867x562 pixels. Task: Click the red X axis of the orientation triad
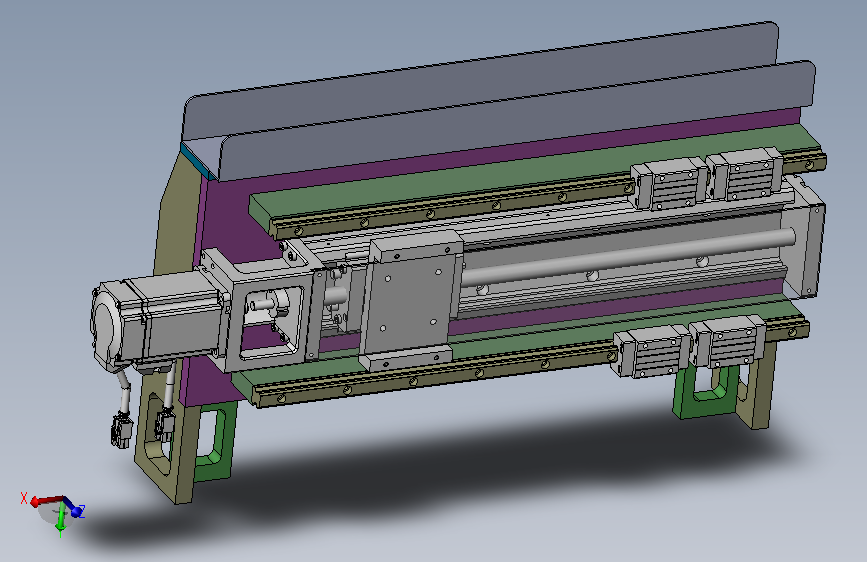coord(46,500)
